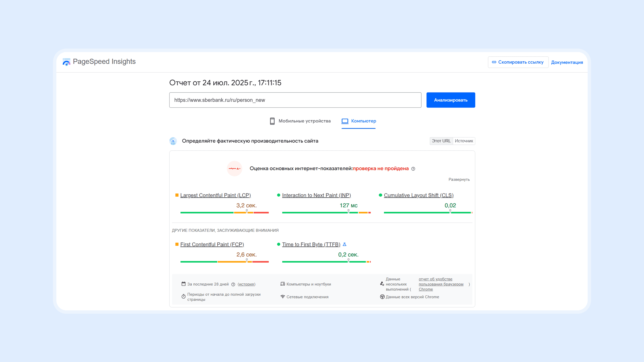Screen dimensions: 644x362
Task: Click the green dot beside INP
Action: (x=278, y=195)
